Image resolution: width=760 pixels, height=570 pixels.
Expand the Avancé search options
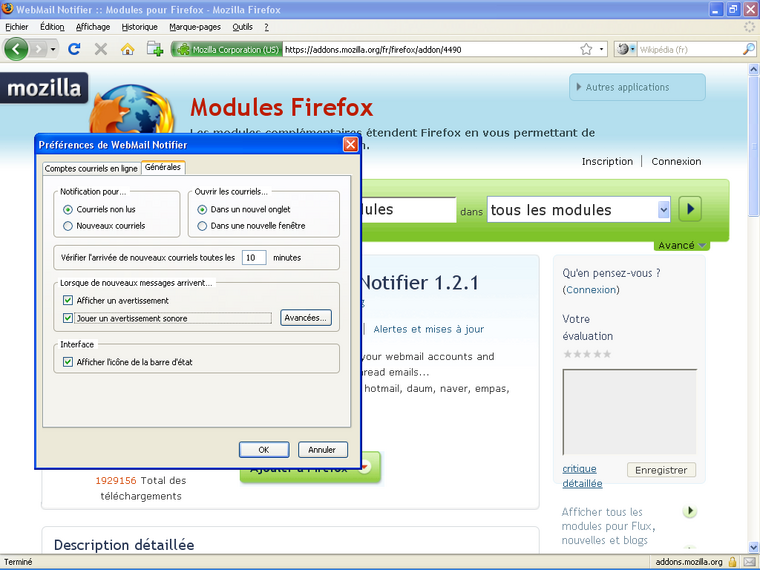pyautogui.click(x=681, y=245)
